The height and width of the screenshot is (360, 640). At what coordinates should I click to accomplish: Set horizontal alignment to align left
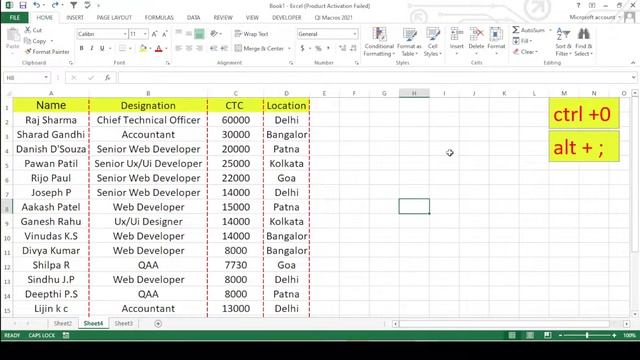179,48
